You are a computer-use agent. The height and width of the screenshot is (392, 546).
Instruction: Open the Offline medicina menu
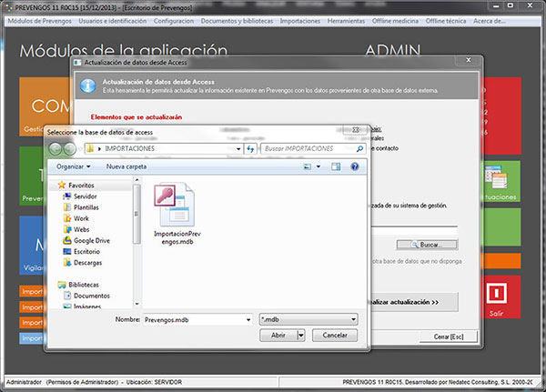(x=395, y=21)
